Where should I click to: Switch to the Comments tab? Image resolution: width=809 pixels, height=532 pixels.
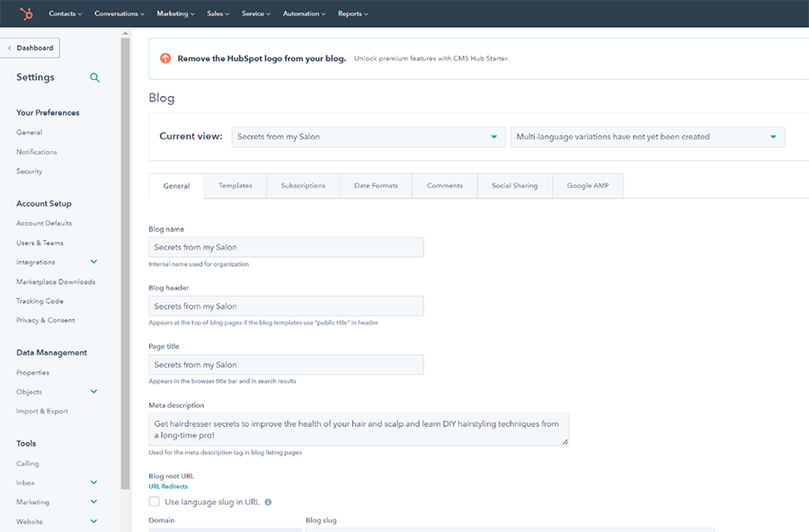[x=444, y=186]
